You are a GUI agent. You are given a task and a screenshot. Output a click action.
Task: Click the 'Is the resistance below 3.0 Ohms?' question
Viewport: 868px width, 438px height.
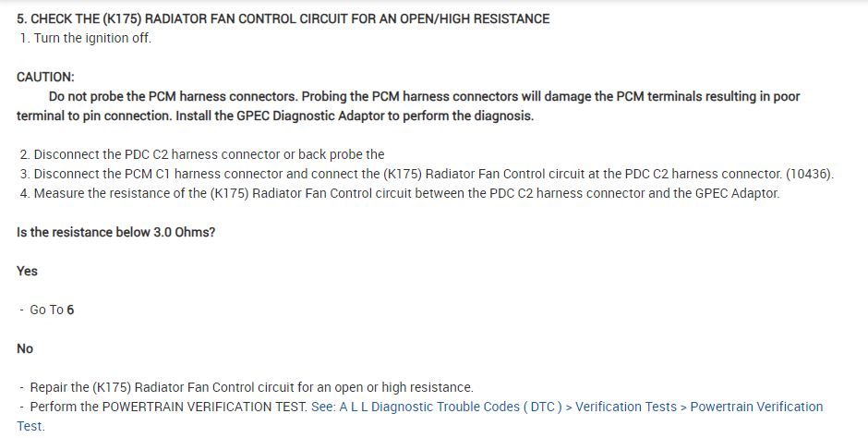click(x=116, y=232)
